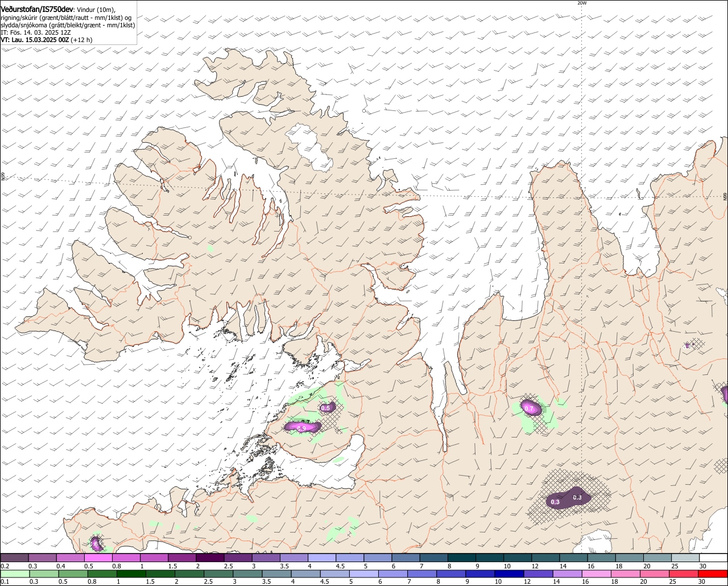
Task: Click the right '0.3' value in dark purple patch
Action: point(577,498)
